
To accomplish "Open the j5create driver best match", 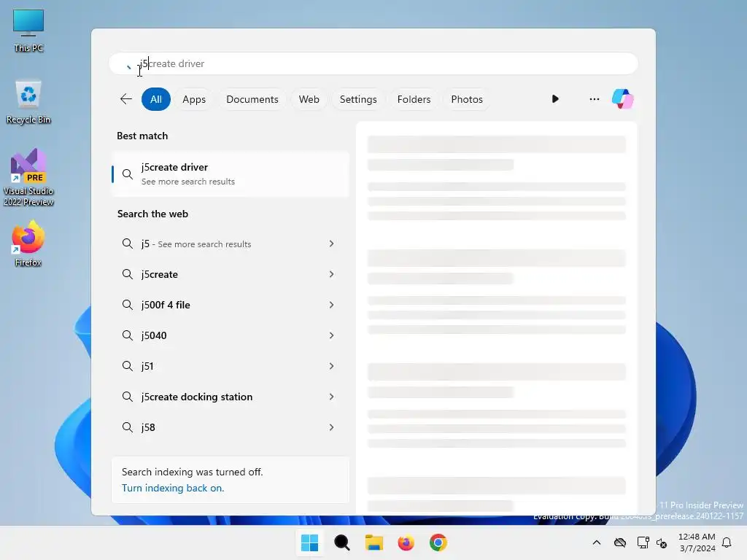I will 231,174.
